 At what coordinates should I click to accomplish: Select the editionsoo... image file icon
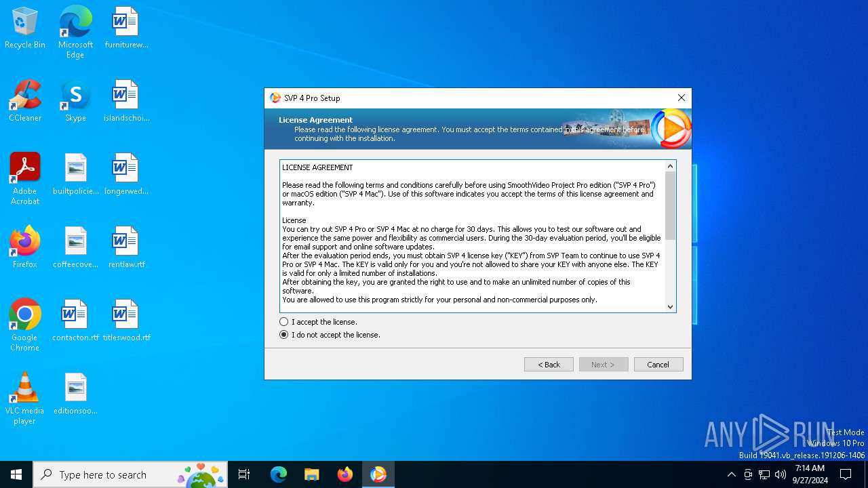pos(75,394)
